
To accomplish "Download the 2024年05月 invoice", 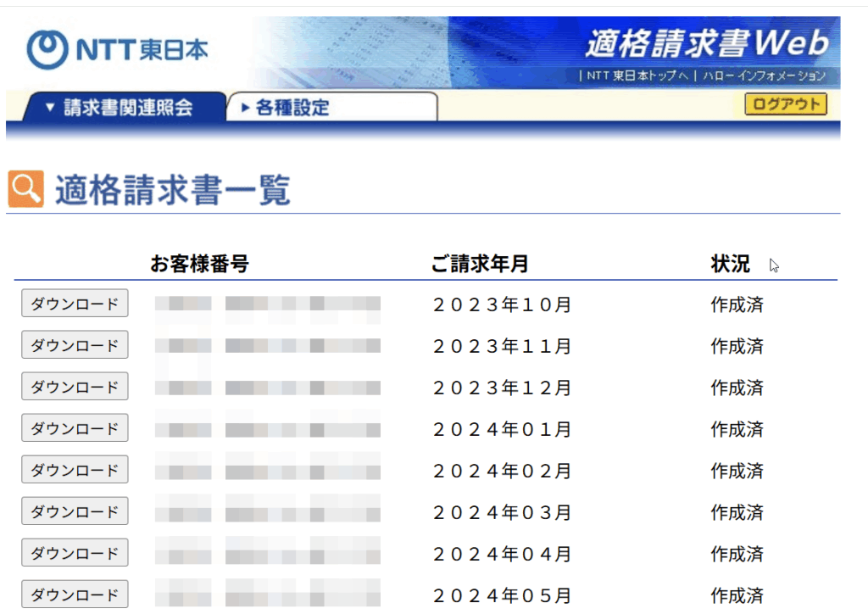I will pos(75,594).
